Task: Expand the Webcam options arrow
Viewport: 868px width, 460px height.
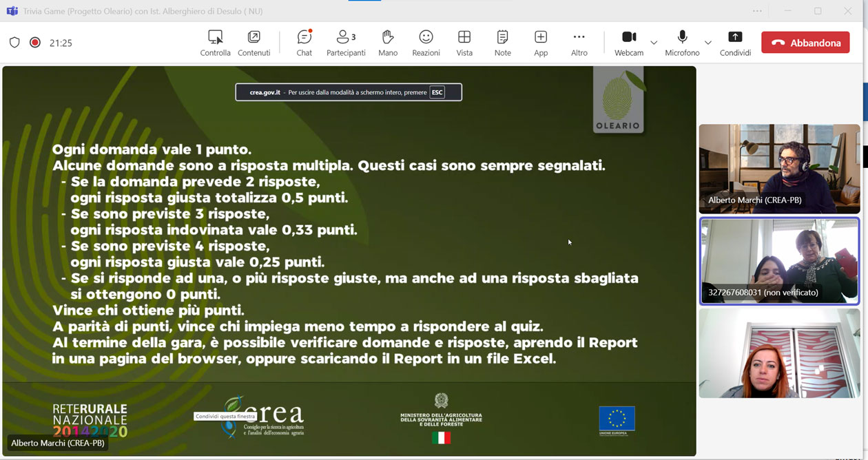Action: (654, 43)
